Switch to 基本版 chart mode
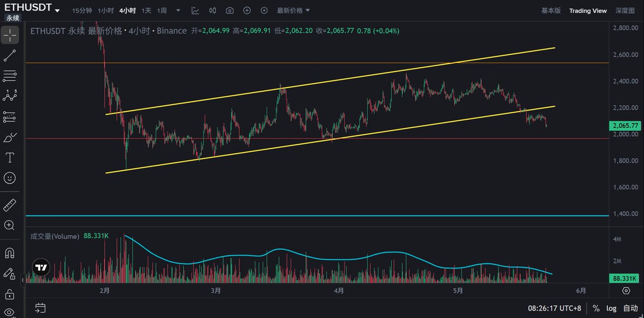The height and width of the screenshot is (318, 644). tap(551, 11)
